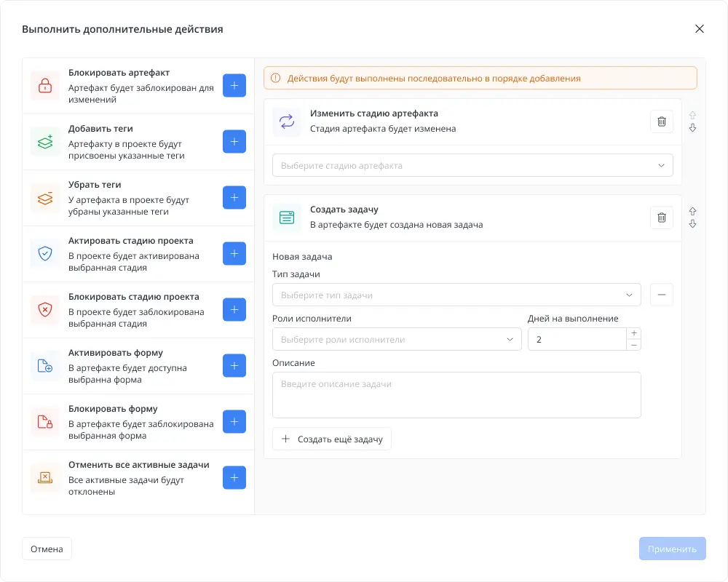This screenshot has height=582, width=728.
Task: Close the Выполнить дополнительные действия dialog
Action: (x=699, y=29)
